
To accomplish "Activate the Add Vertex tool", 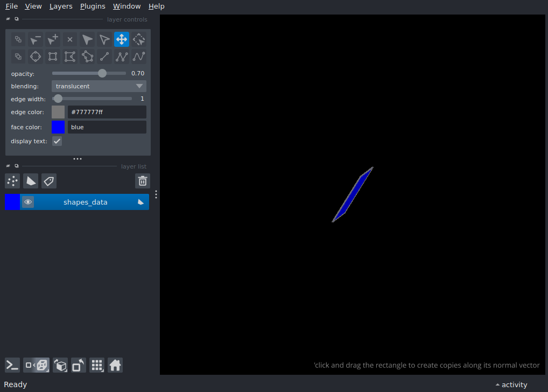I will pyautogui.click(x=52, y=39).
